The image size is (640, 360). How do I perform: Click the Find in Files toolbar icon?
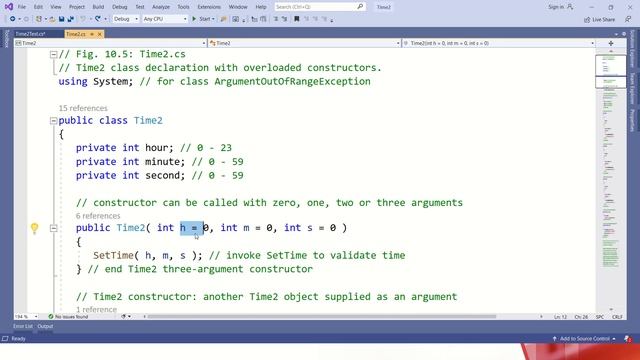[223, 19]
